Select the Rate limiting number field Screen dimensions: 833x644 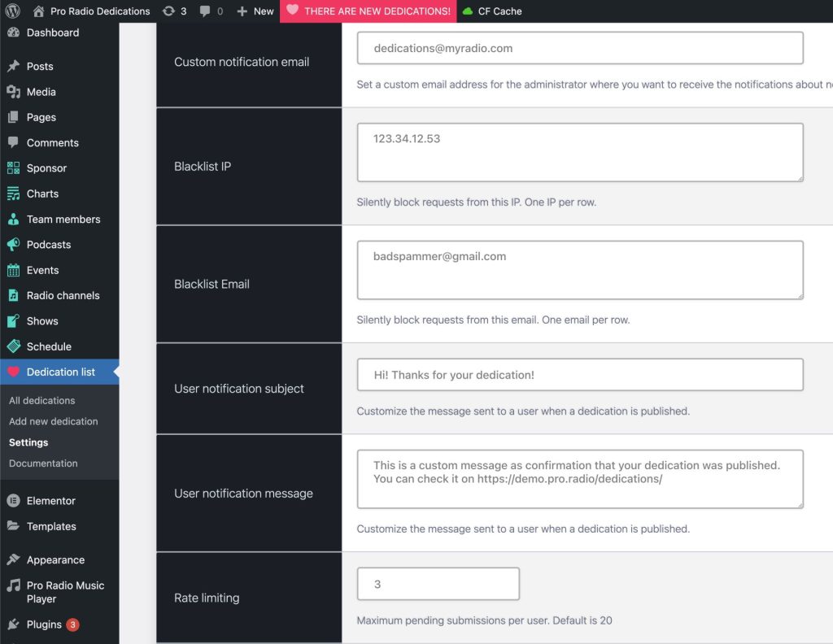coord(438,584)
